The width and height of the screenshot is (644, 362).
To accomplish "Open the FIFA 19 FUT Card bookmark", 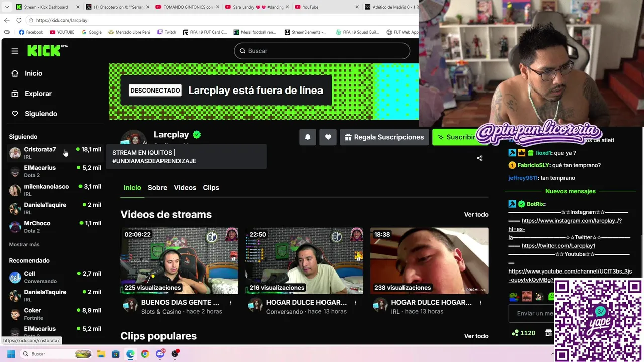I will click(x=204, y=32).
